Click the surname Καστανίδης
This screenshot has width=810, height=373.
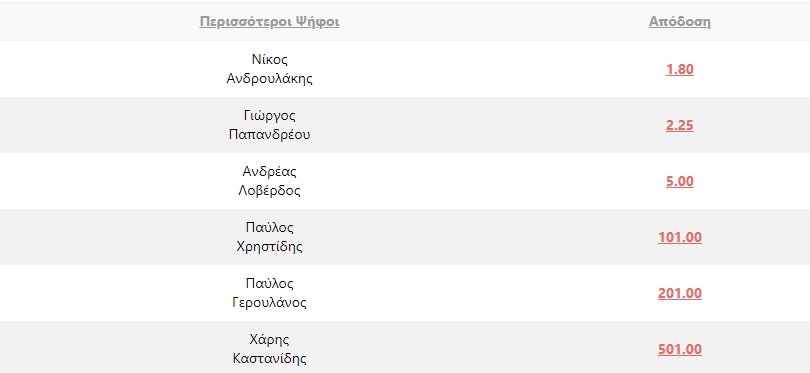269,359
